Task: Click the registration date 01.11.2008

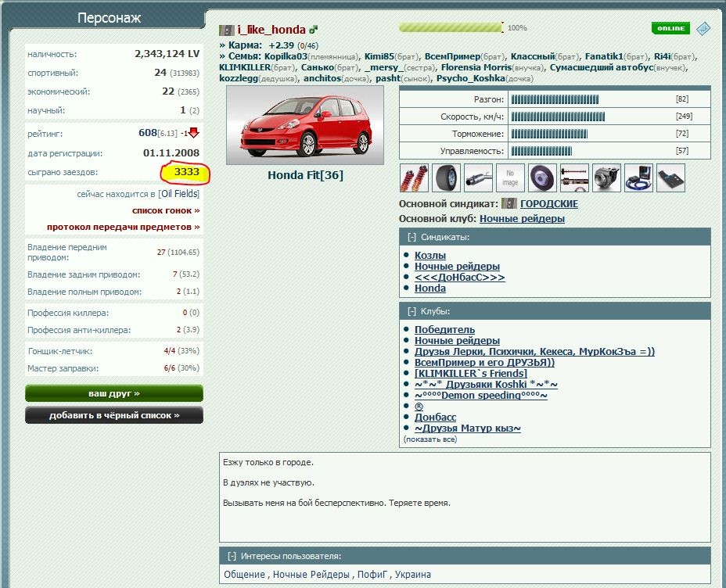Action: pyautogui.click(x=171, y=153)
